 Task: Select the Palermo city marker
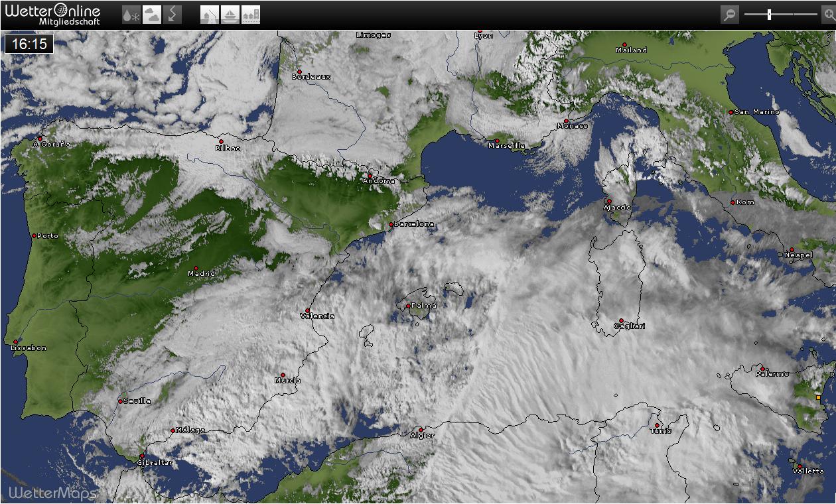coord(763,369)
